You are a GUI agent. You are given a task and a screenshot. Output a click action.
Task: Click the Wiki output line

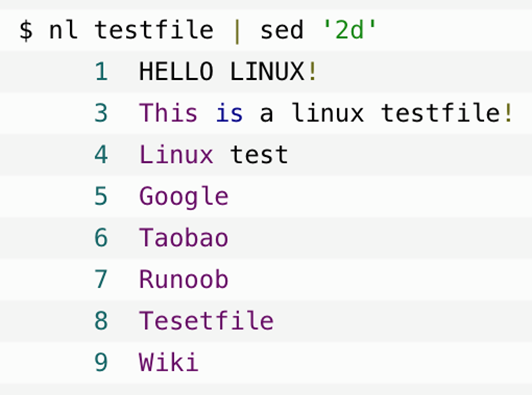[x=169, y=362]
